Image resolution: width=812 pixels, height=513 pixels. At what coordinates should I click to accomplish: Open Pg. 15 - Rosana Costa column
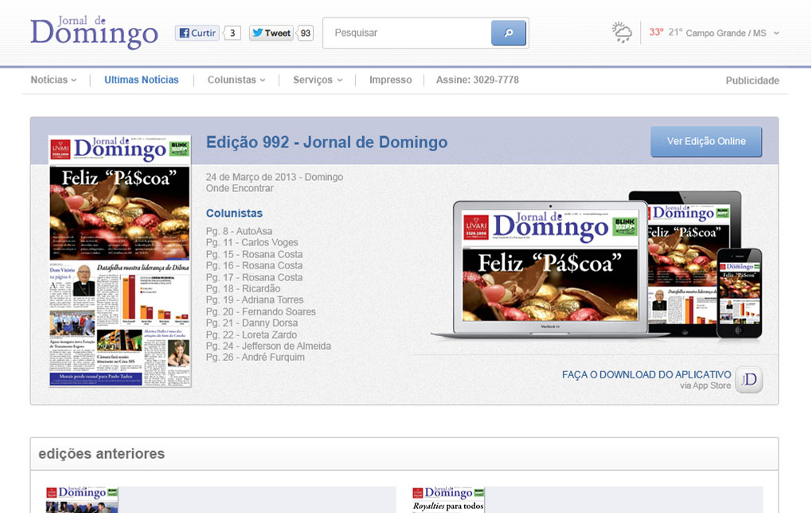254,254
